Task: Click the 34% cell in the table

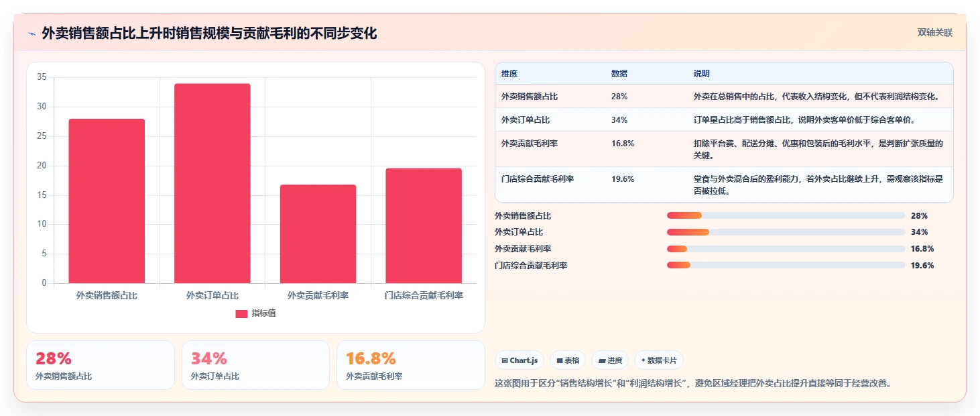Action: [619, 120]
